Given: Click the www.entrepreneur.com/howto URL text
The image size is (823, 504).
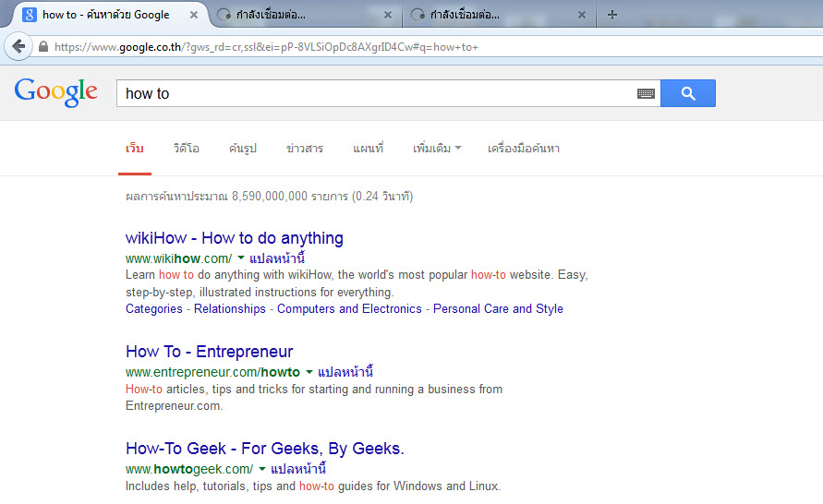Looking at the screenshot, I should (x=212, y=372).
